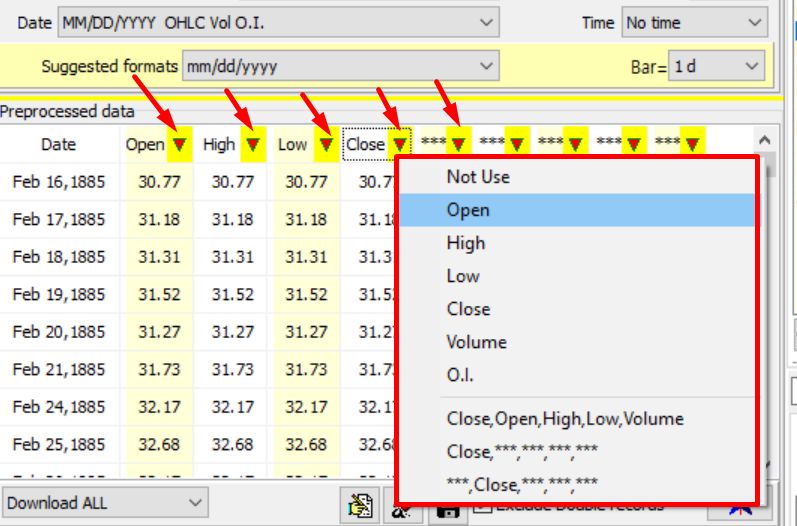
Task: Select the Close,Open,High,Low,Volume preset entry
Action: pos(565,419)
